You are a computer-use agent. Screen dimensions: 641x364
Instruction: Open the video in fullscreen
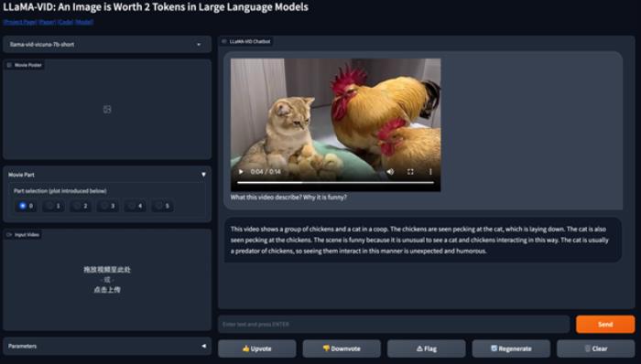coord(410,172)
